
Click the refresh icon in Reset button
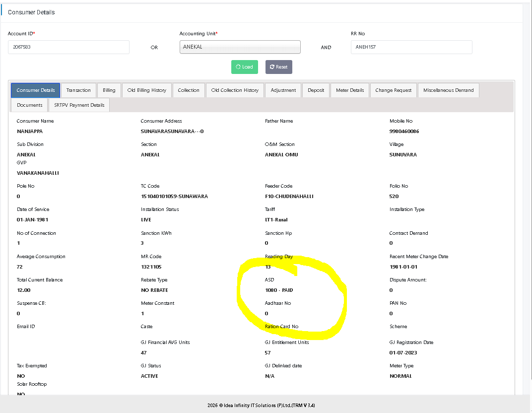pos(272,67)
